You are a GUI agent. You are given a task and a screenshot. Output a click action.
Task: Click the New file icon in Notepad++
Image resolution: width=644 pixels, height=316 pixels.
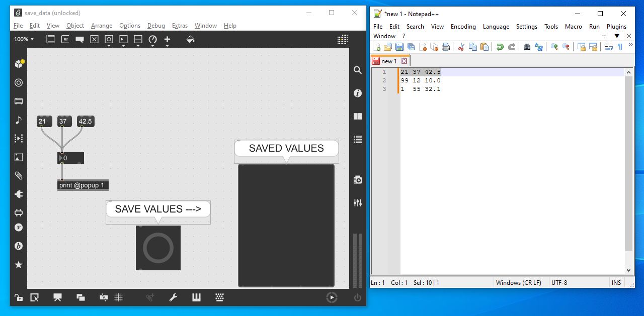point(376,47)
